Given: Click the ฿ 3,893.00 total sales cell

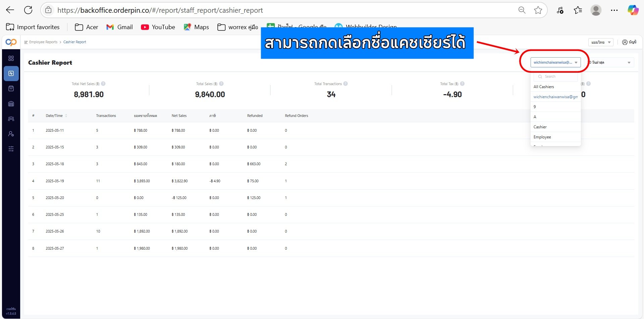Looking at the screenshot, I should click(x=142, y=181).
